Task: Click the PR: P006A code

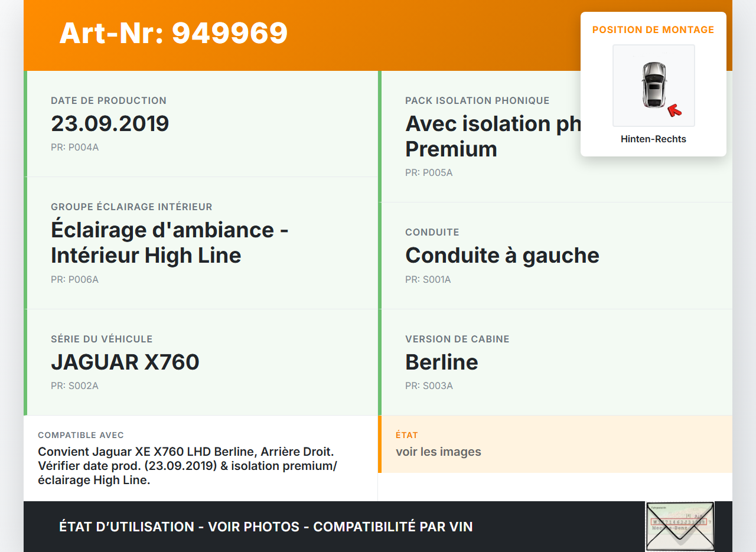Action: coord(74,280)
